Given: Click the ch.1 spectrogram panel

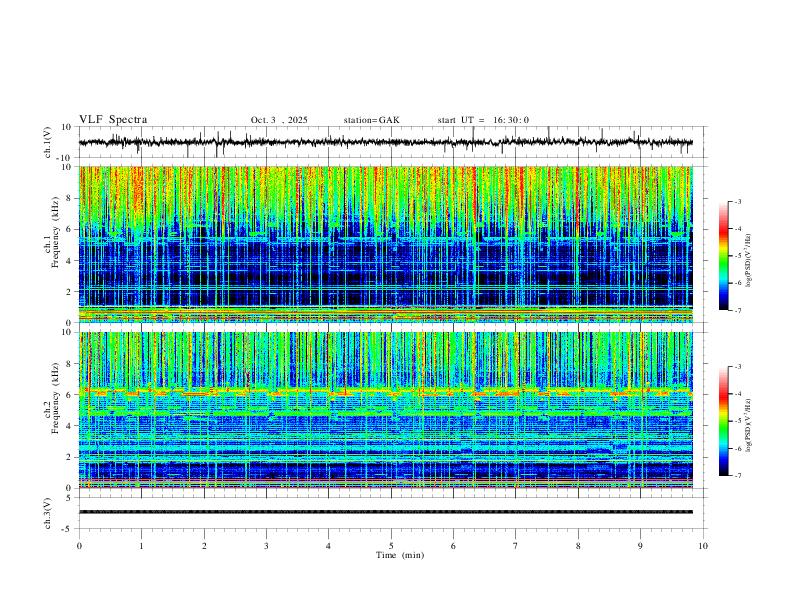Looking at the screenshot, I should 386,244.
